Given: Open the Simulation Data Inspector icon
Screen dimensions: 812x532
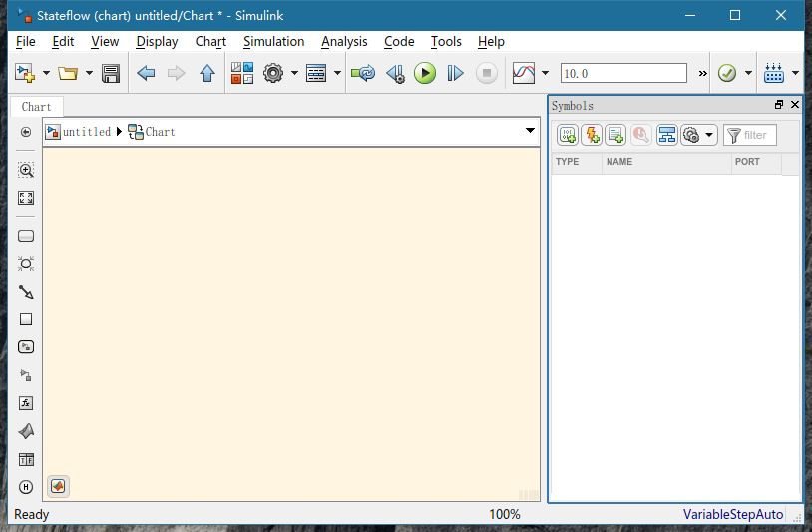Looking at the screenshot, I should 524,73.
